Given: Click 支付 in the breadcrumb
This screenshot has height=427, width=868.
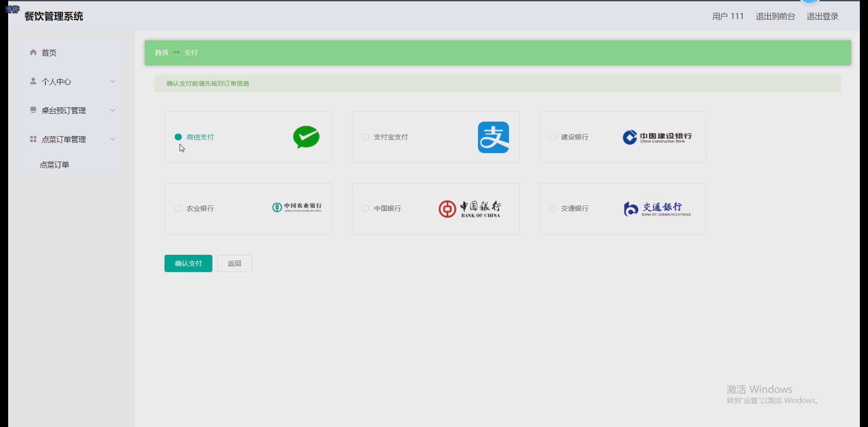Looking at the screenshot, I should click(x=191, y=53).
